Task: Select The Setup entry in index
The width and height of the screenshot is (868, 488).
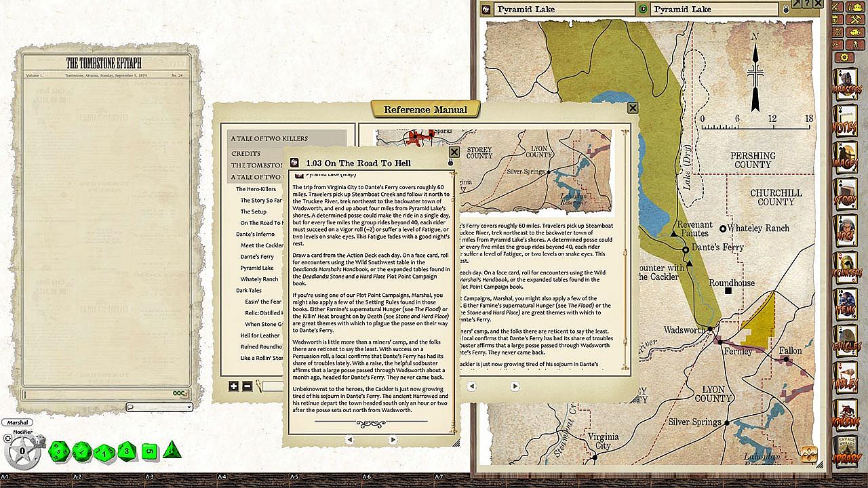Action: (254, 211)
